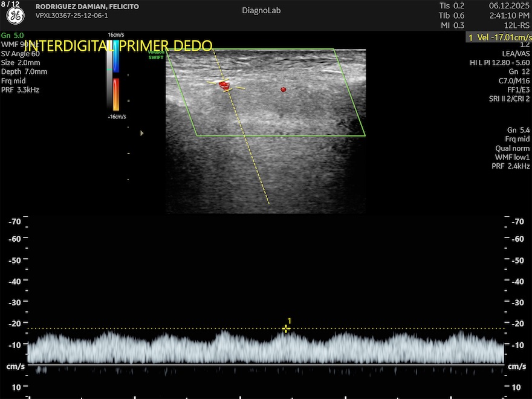
Task: Click the GE logo icon
Action: pyautogui.click(x=15, y=16)
